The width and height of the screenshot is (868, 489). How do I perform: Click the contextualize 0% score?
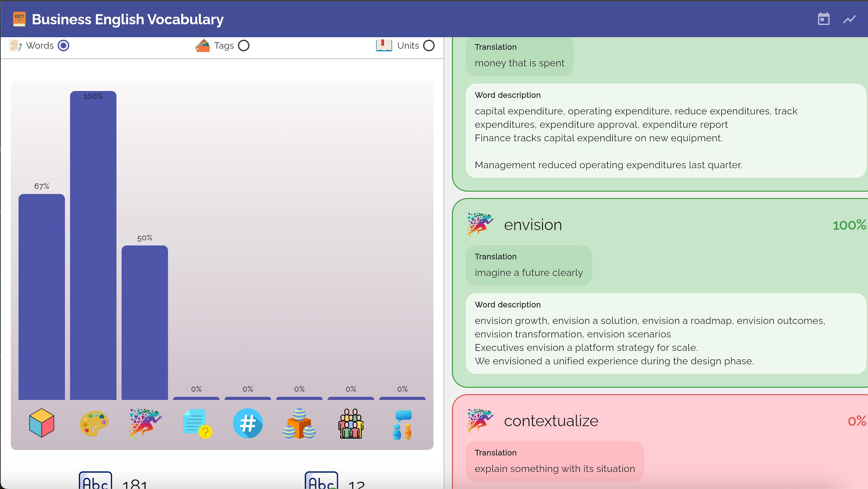[x=857, y=421]
